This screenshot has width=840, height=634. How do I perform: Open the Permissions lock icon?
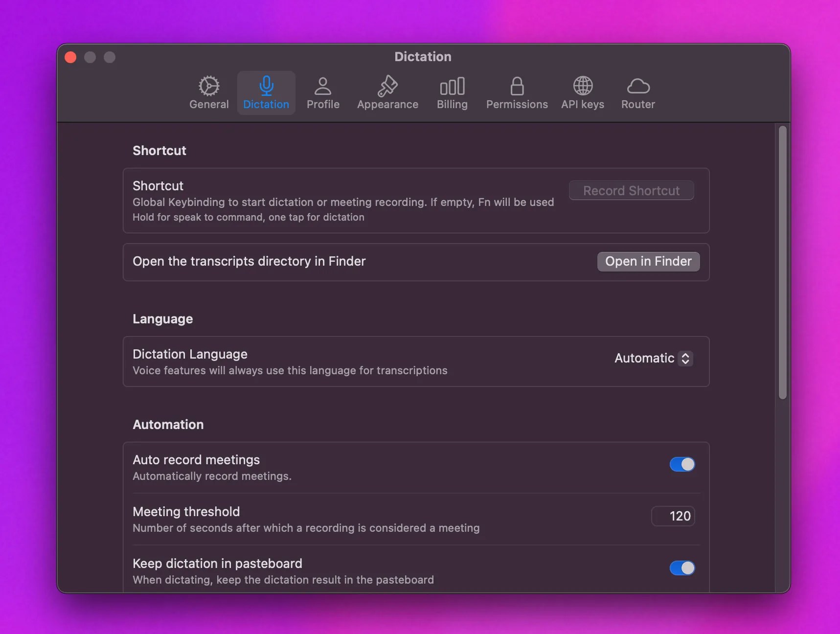[517, 86]
